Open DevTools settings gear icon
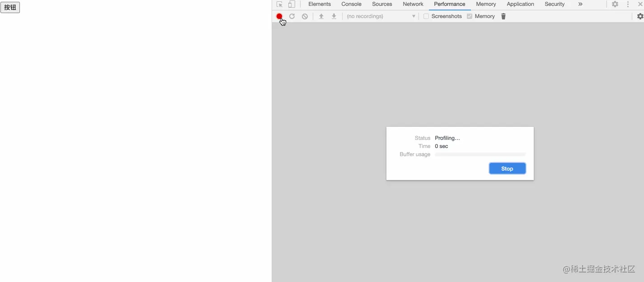Image resolution: width=644 pixels, height=282 pixels. tap(615, 4)
